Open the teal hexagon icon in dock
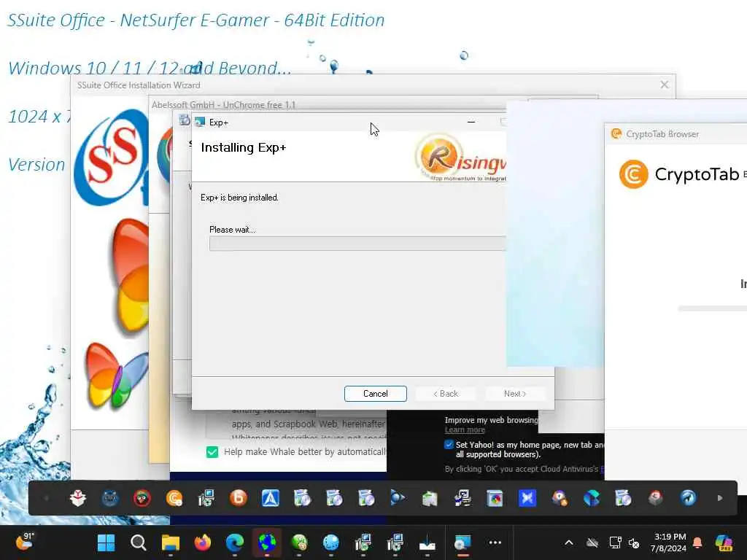This screenshot has width=747, height=560. coord(591,498)
